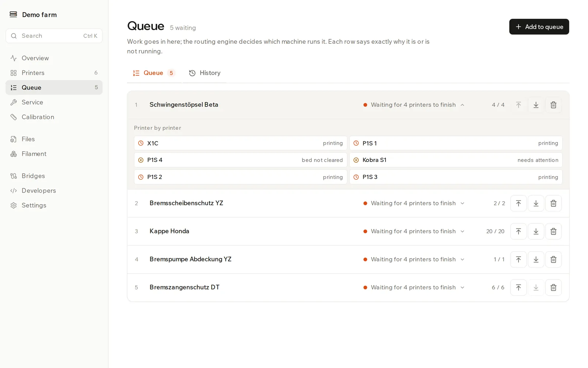This screenshot has width=588, height=368.
Task: Delete the Schwingenstöpsel Beta job
Action: point(553,105)
